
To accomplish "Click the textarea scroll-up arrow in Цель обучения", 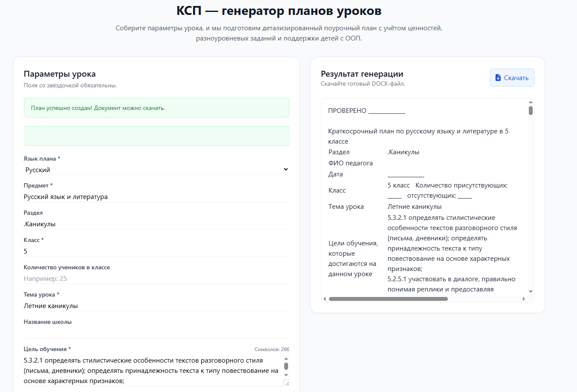I will (286, 359).
